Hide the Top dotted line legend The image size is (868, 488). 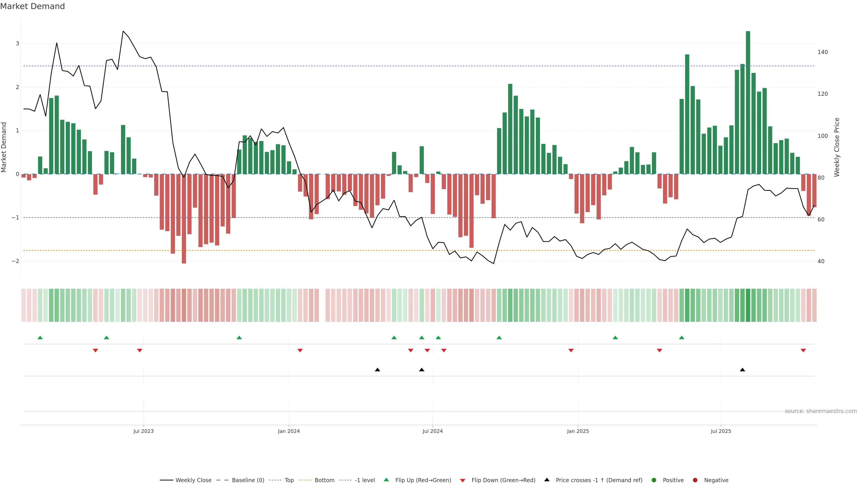289,480
